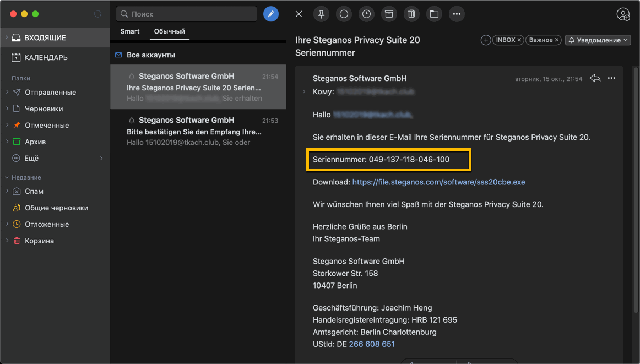Image resolution: width=640 pixels, height=364 pixels.
Task: Click the Seriennummer 049-137-118-046-100 text
Action: coord(381,160)
